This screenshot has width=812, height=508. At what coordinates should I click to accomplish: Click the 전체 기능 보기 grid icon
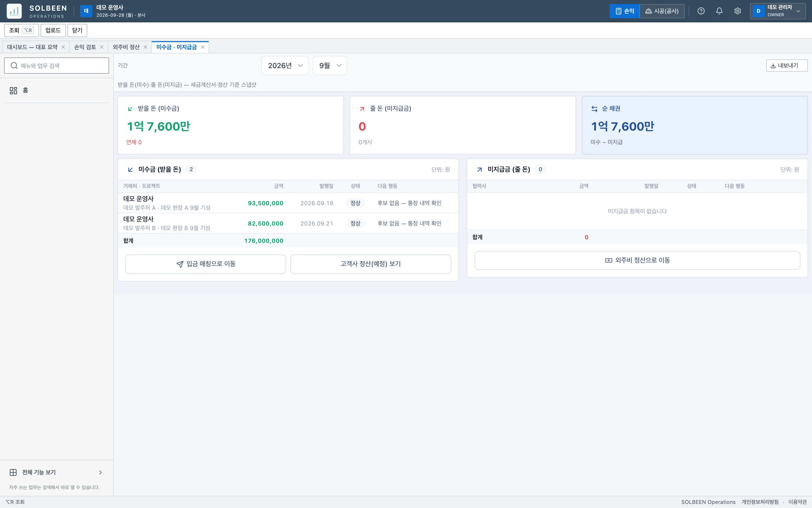pyautogui.click(x=13, y=472)
